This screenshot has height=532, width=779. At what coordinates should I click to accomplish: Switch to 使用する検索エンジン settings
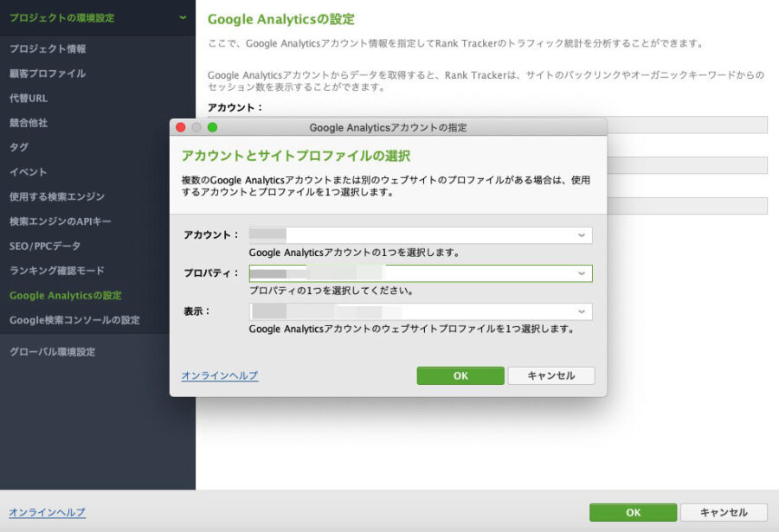57,196
